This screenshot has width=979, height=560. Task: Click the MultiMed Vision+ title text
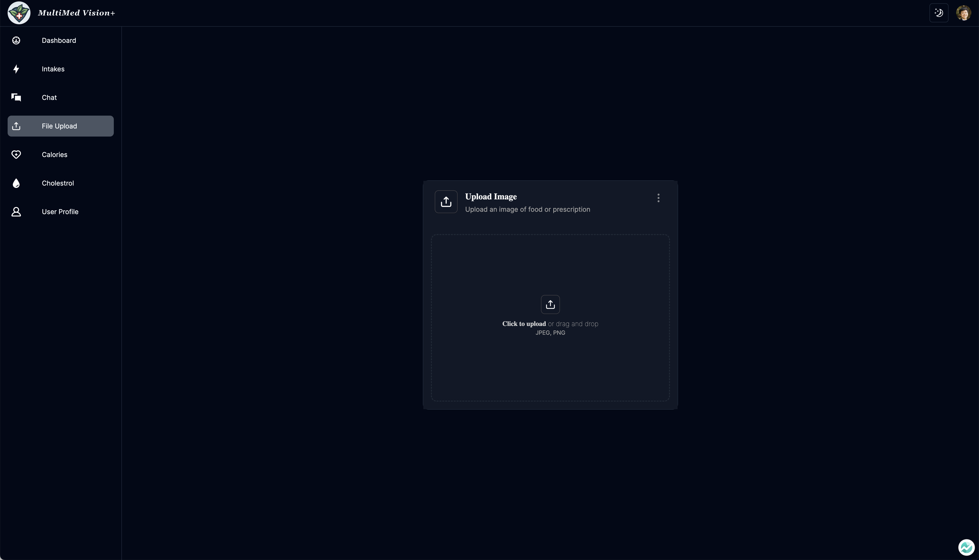(77, 13)
